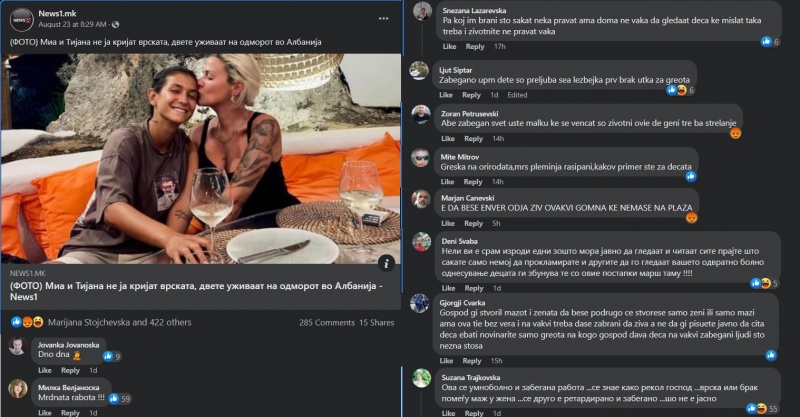Image resolution: width=800 pixels, height=417 pixels.
Task: Open the article photo thumbnail
Action: point(201,159)
